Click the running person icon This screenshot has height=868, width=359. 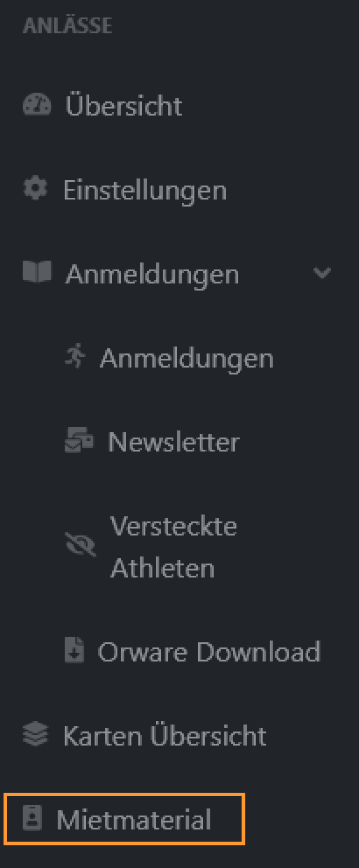coord(75,356)
